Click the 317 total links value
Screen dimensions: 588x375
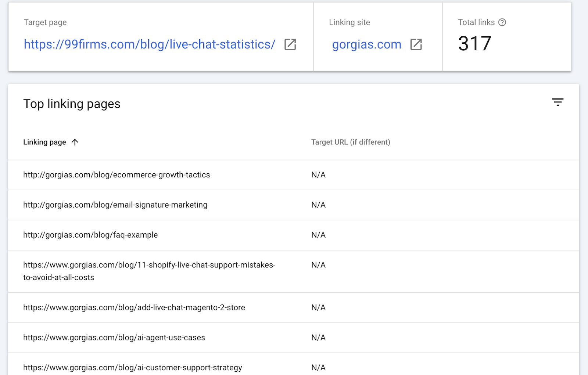[x=474, y=44]
